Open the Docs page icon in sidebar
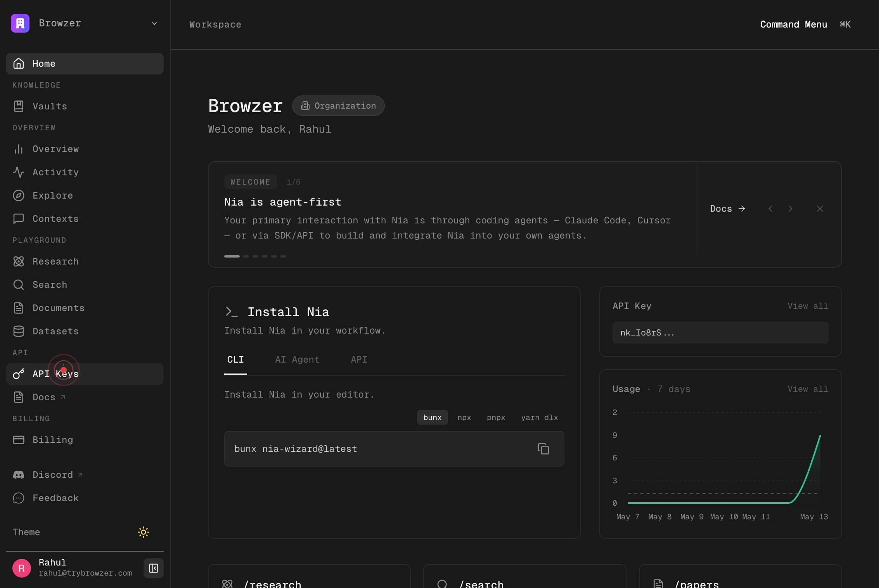 click(x=19, y=397)
